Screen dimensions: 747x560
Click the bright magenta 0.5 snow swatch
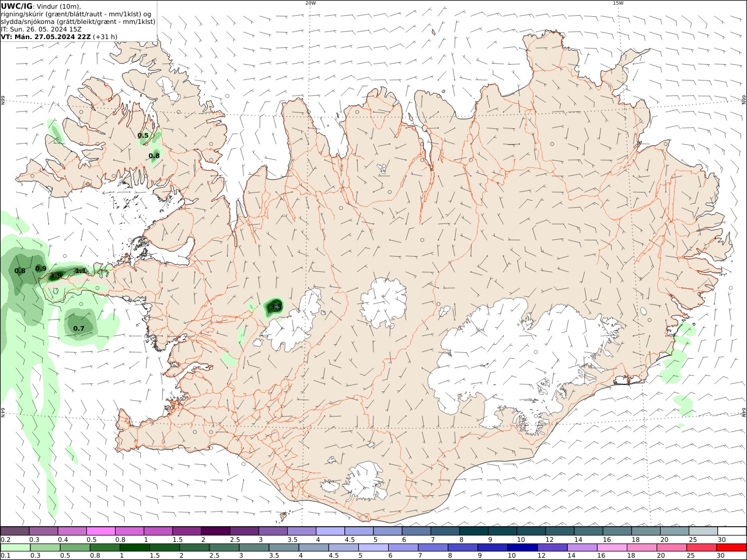tap(100, 531)
